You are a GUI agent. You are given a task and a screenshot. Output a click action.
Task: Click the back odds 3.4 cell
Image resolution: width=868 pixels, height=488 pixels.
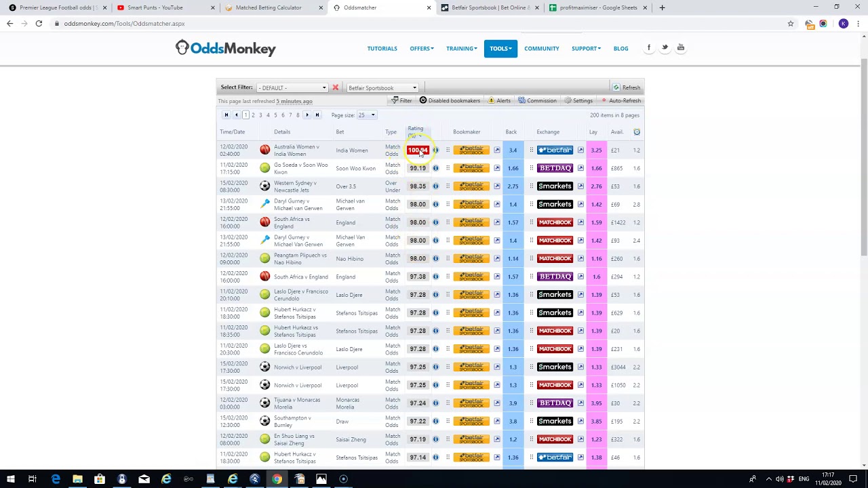coord(513,150)
